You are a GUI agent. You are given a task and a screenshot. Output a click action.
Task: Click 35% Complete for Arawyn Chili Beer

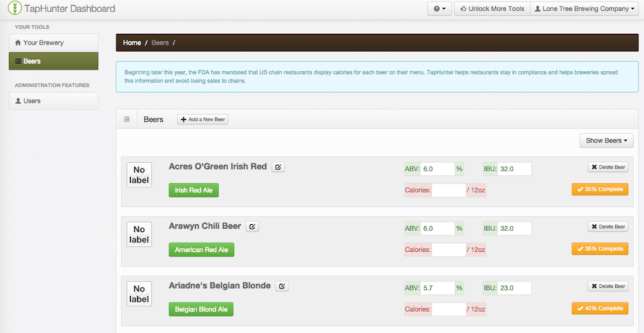point(600,249)
